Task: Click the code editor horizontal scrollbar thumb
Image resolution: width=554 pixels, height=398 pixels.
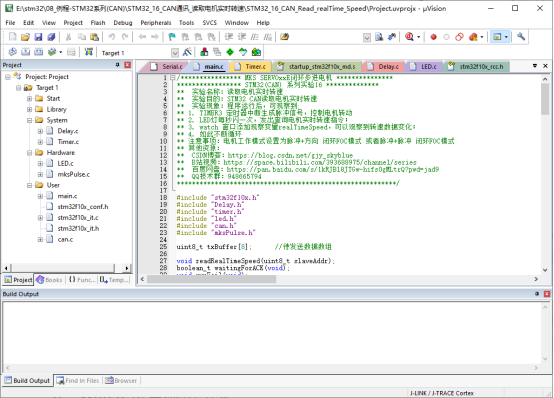Action: point(212,279)
